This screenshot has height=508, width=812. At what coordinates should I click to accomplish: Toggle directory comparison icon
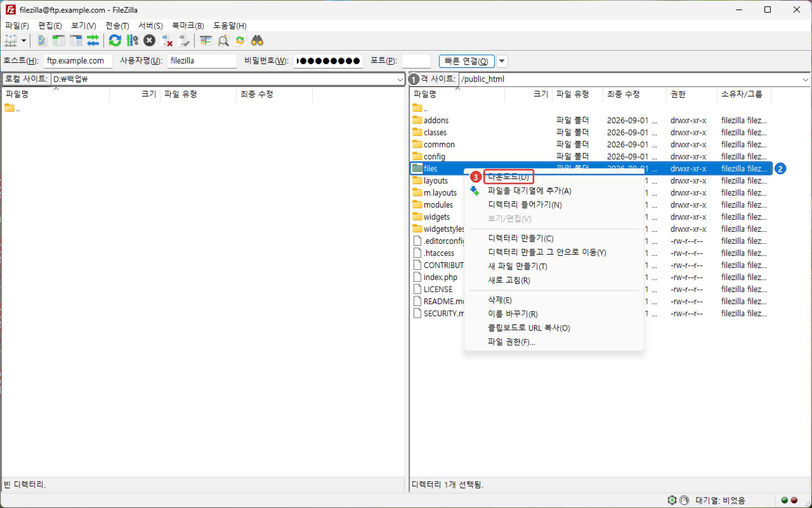pyautogui.click(x=223, y=41)
